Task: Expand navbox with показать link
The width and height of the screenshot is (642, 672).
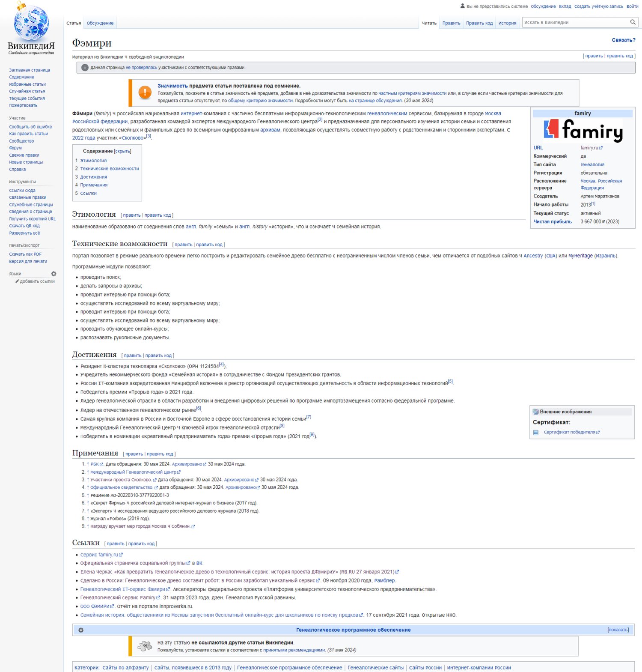Action: [x=618, y=630]
